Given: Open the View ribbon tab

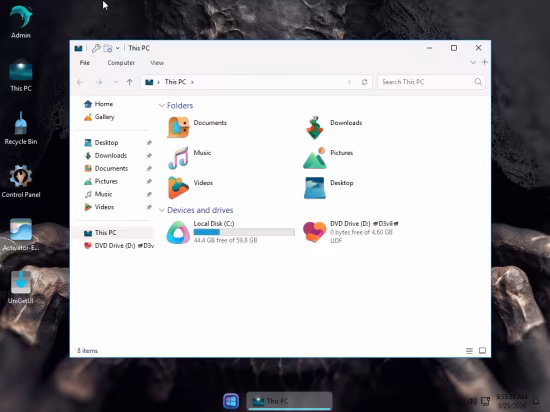Looking at the screenshot, I should coord(157,63).
